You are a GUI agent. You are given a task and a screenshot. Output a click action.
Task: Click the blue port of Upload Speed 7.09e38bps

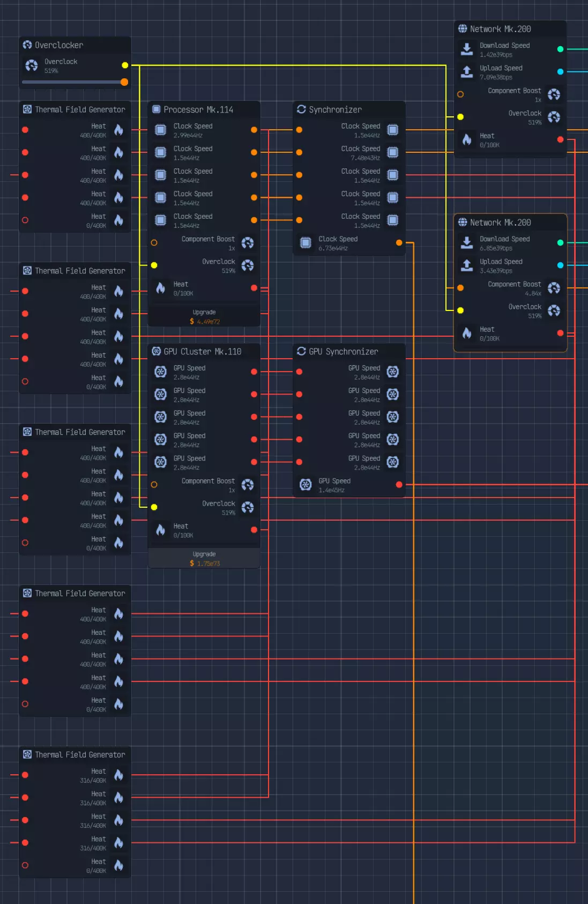point(561,72)
